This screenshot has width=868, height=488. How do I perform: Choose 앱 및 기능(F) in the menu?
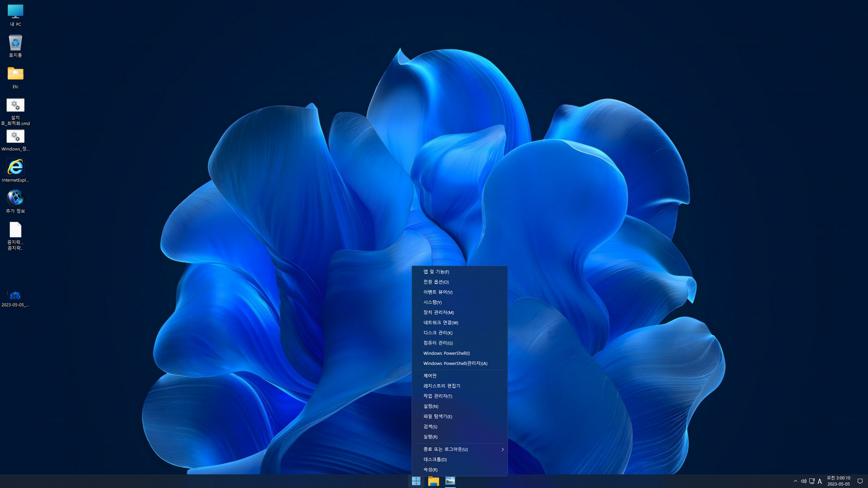coord(460,272)
